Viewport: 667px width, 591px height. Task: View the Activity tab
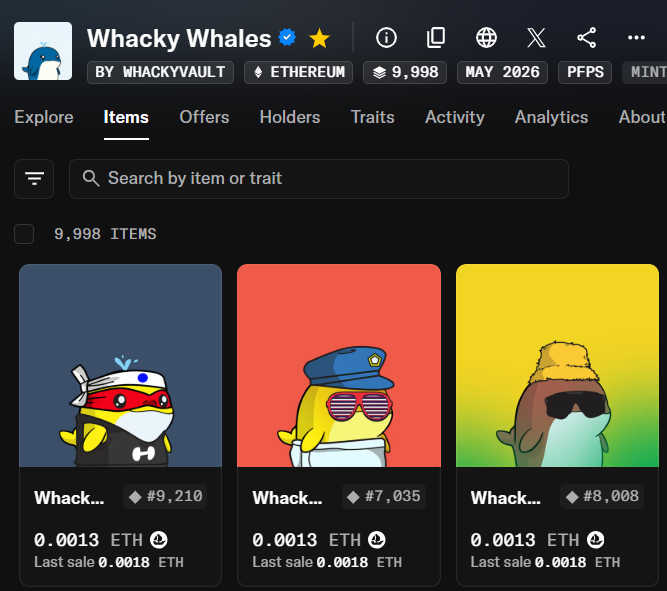click(455, 117)
